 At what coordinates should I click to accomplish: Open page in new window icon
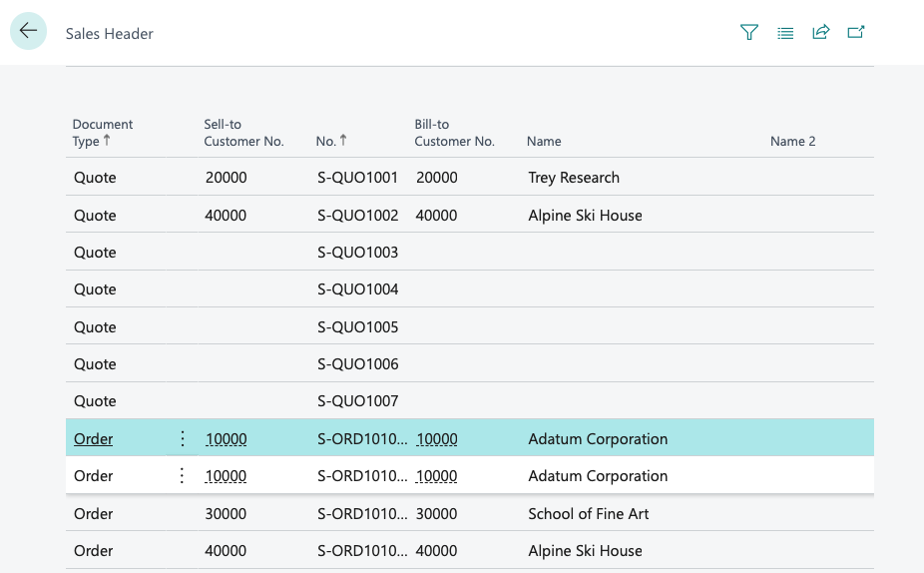click(855, 32)
